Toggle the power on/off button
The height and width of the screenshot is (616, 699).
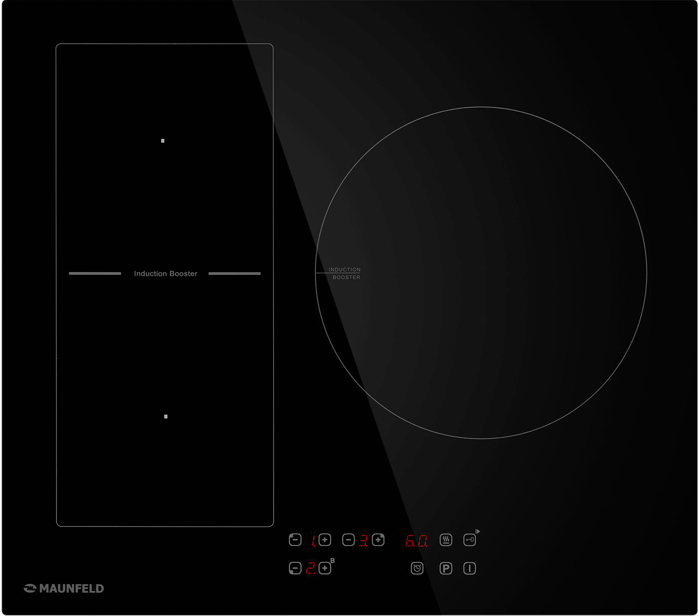click(469, 568)
